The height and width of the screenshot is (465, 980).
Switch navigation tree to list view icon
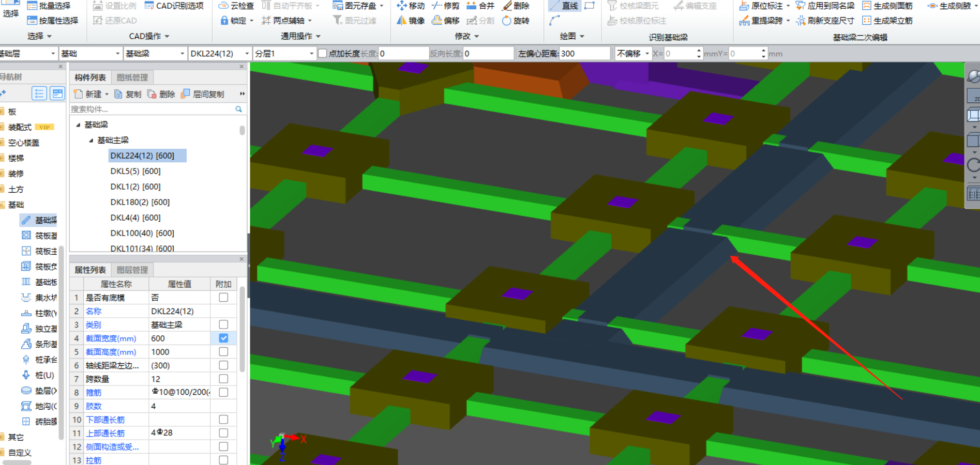coord(39,94)
